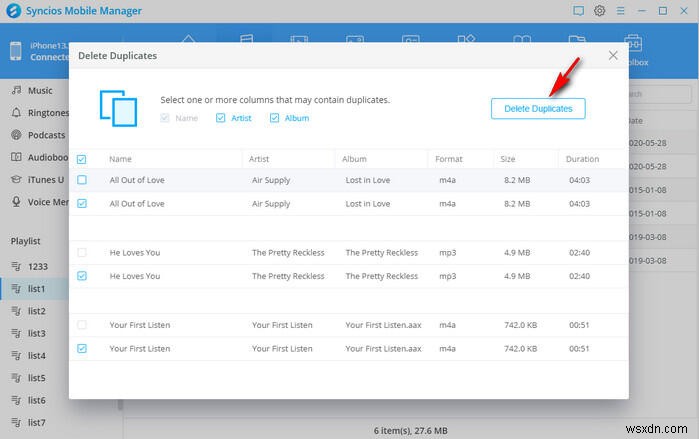Sort by the Duration column header

coord(582,159)
